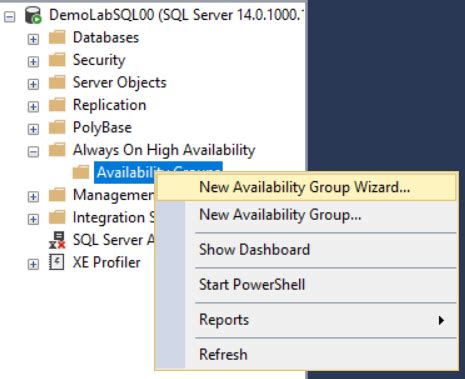Click the Reports submenu arrow
Image resolution: width=465 pixels, height=379 pixels.
pos(441,320)
